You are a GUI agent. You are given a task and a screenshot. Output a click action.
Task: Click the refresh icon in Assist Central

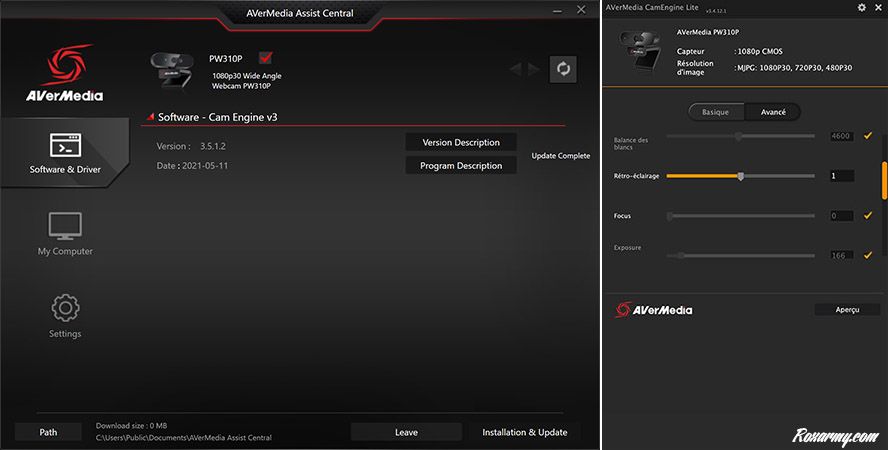pyautogui.click(x=563, y=68)
